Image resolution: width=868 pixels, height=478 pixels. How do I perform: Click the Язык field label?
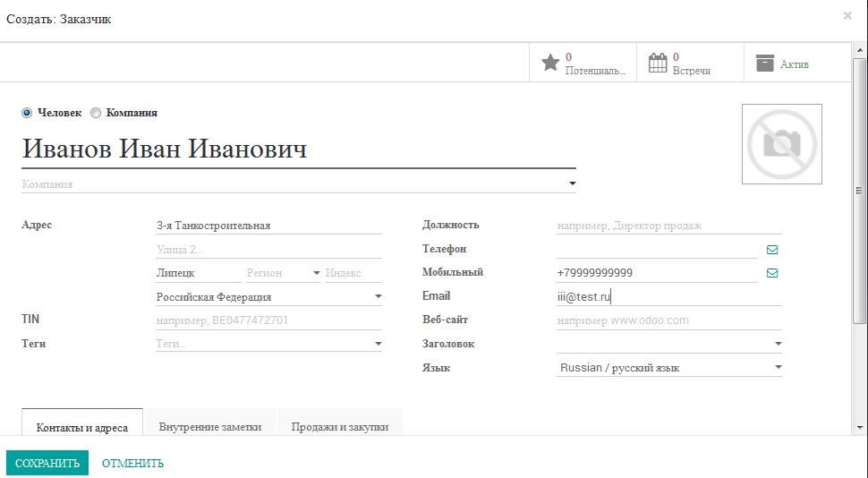tap(436, 368)
